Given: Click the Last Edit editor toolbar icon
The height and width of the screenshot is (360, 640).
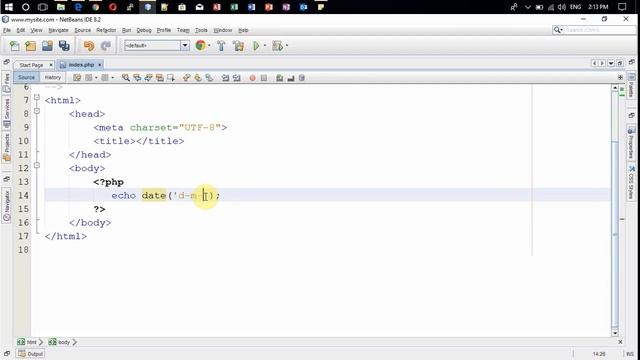Looking at the screenshot, I should pyautogui.click(x=77, y=78).
